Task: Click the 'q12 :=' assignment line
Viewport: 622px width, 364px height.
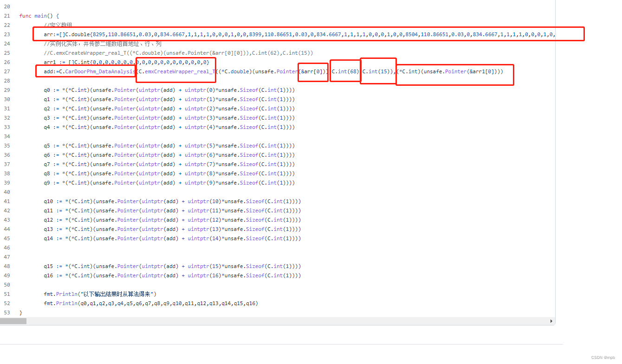Action: tap(172, 220)
